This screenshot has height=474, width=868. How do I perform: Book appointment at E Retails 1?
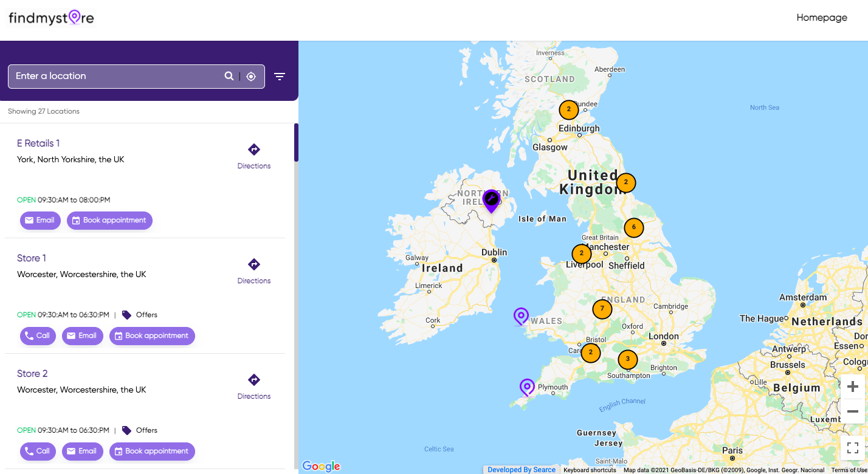click(109, 221)
